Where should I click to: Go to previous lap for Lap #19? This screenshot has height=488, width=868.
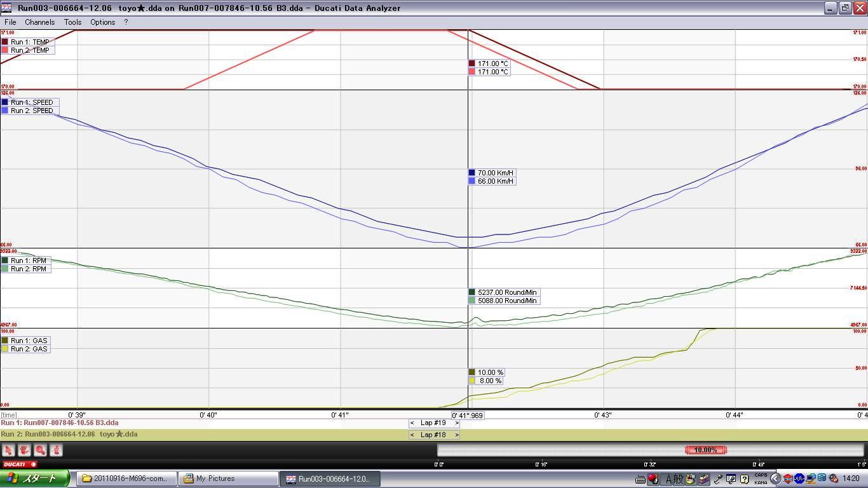(x=412, y=423)
